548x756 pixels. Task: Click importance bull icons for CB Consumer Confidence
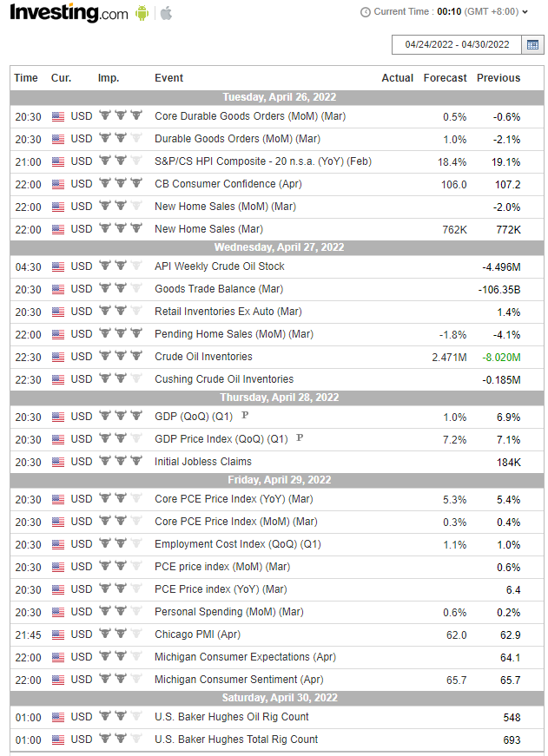tap(120, 184)
